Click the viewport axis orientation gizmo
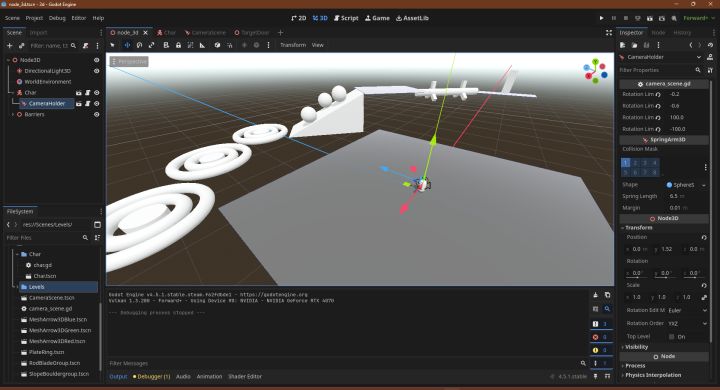 tap(595, 71)
